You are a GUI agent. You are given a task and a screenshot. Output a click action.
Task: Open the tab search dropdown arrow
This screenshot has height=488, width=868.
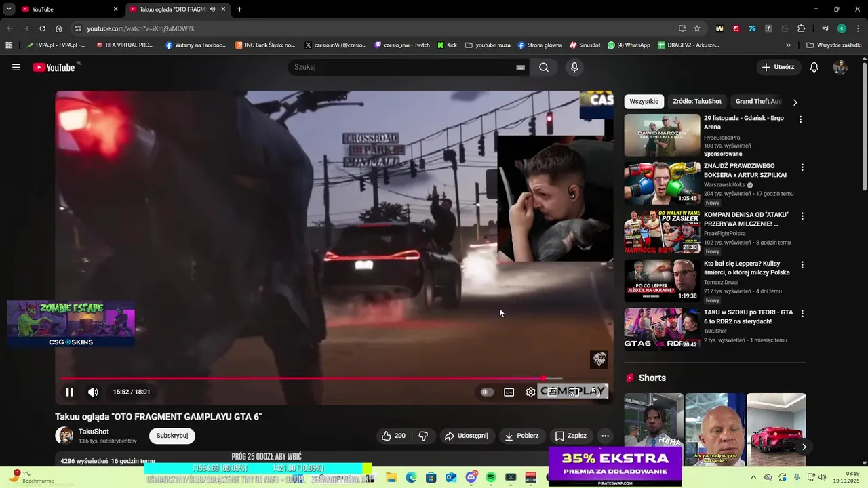coord(9,9)
